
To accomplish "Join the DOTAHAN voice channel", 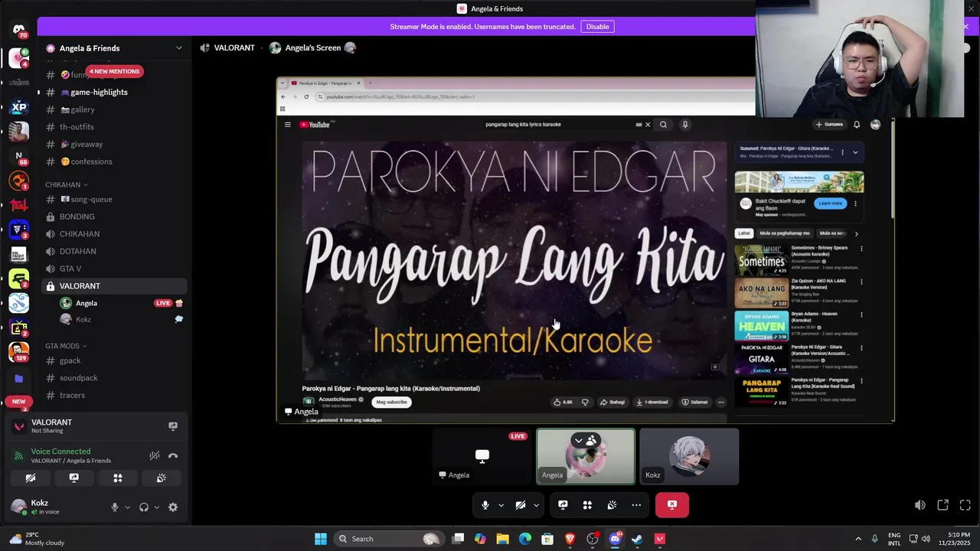I will [113, 251].
